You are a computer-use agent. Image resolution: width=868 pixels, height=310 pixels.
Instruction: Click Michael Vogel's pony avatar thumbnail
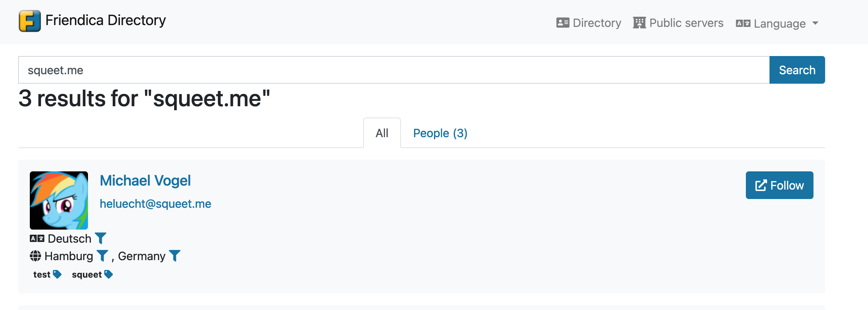pos(59,200)
